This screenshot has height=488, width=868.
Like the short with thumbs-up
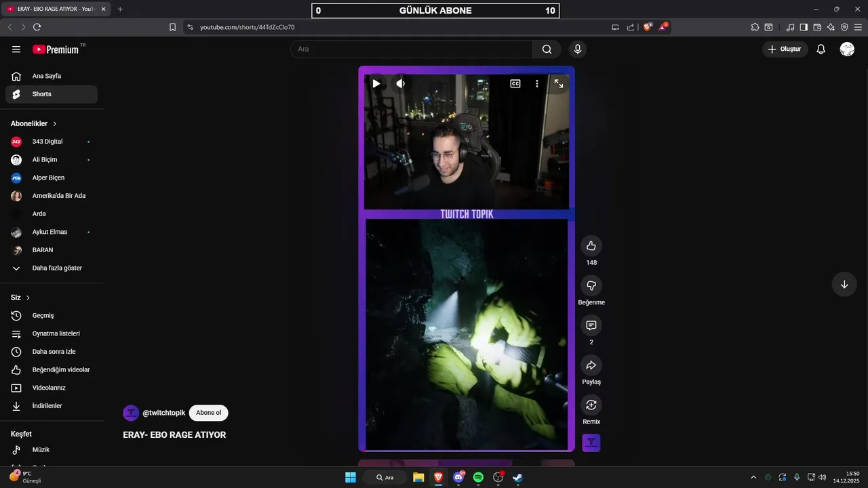(591, 246)
